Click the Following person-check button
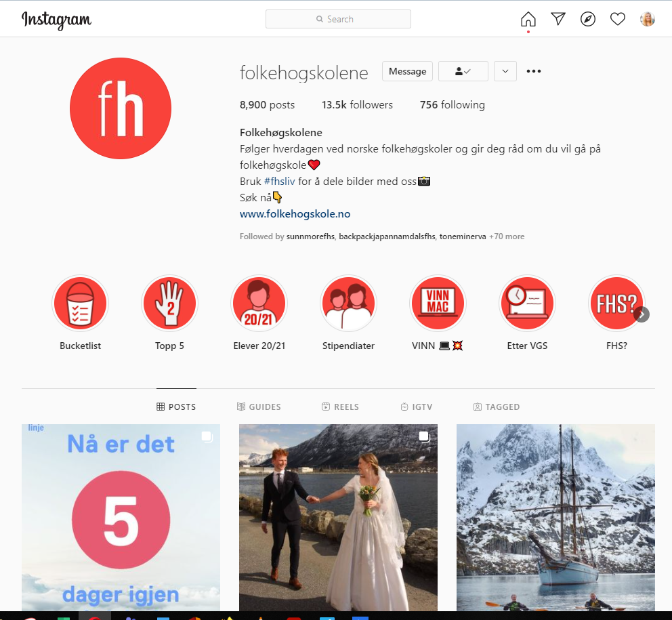This screenshot has height=620, width=672. point(463,71)
